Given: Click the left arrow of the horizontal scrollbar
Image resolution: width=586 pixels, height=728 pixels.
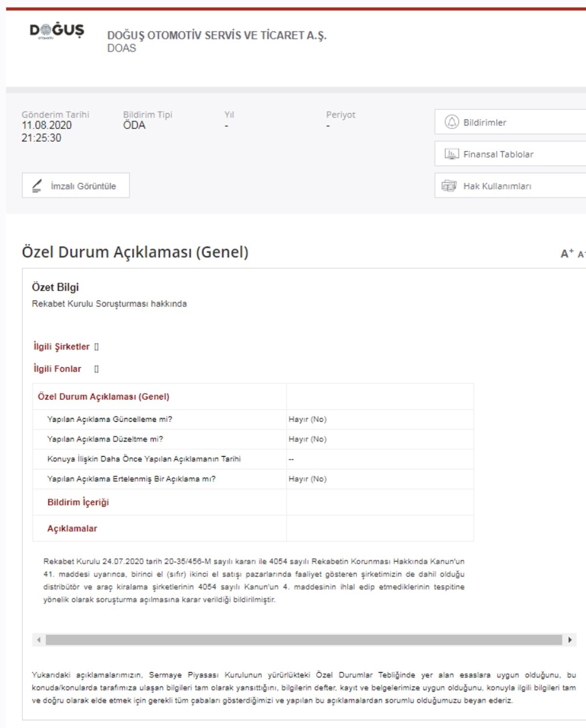Looking at the screenshot, I should point(39,640).
